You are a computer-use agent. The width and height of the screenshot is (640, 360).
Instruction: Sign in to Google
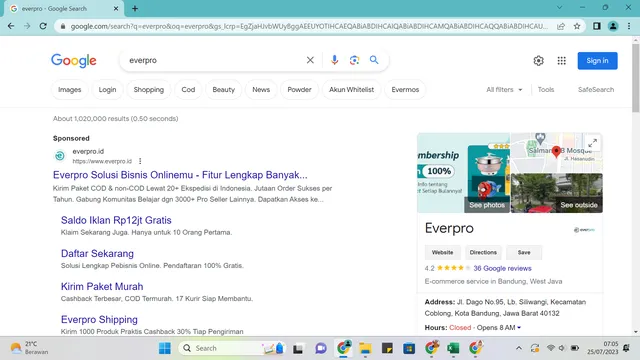(597, 60)
